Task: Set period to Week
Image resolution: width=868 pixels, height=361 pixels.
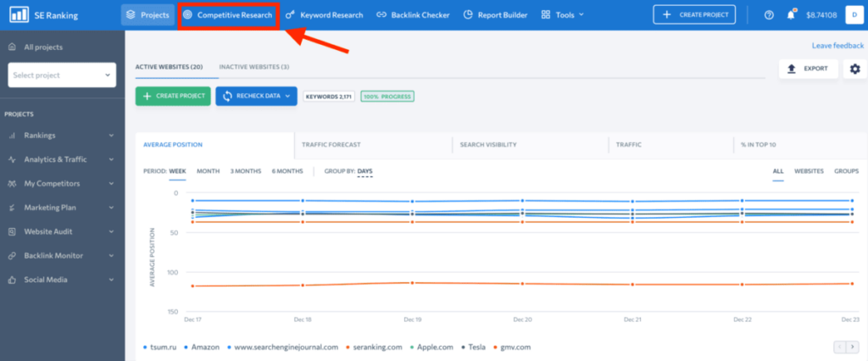Action: click(178, 172)
